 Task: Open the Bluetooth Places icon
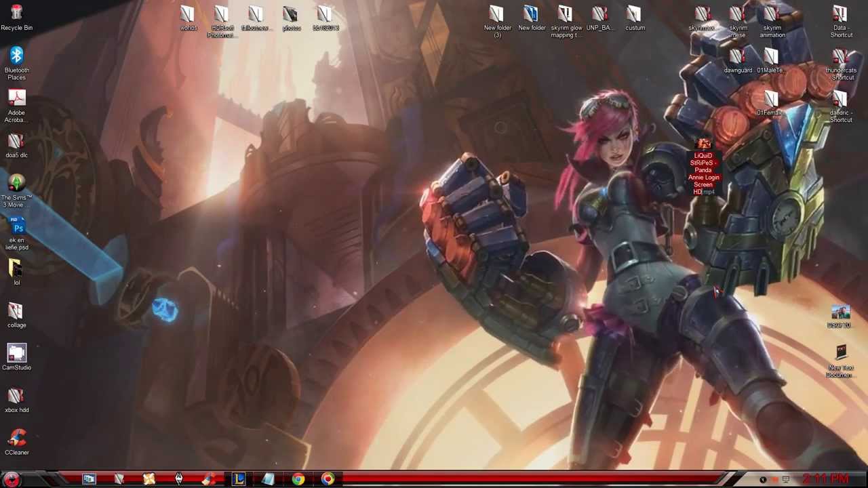[x=16, y=57]
